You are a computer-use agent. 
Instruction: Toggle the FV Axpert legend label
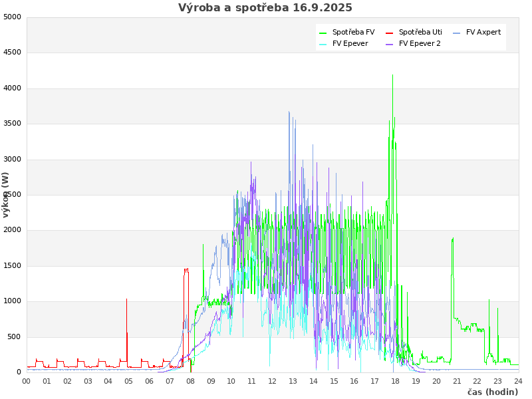tap(483, 33)
